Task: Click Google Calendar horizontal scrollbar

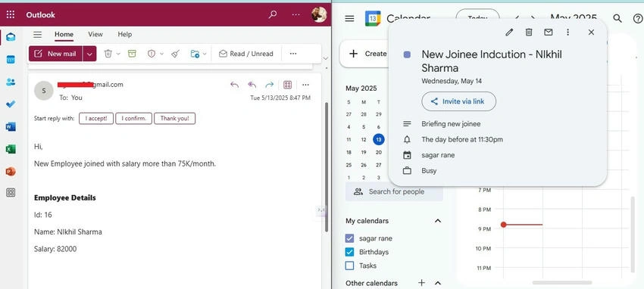Action: click(x=562, y=282)
